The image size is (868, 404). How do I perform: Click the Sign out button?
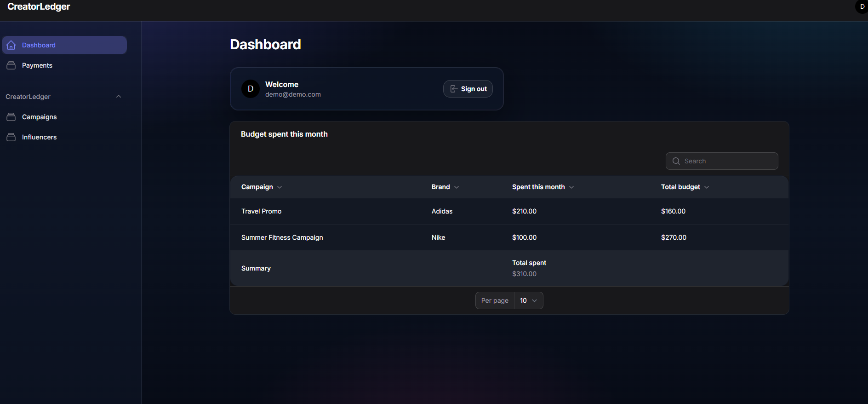pyautogui.click(x=468, y=89)
